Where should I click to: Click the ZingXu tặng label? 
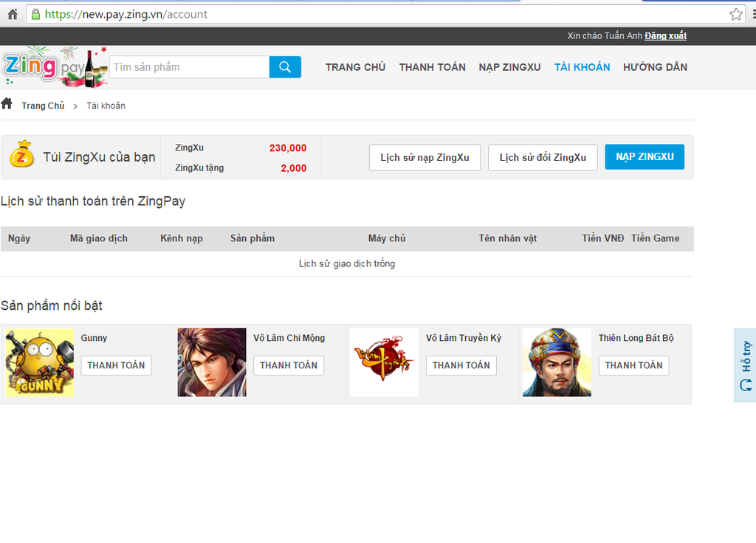click(x=199, y=167)
